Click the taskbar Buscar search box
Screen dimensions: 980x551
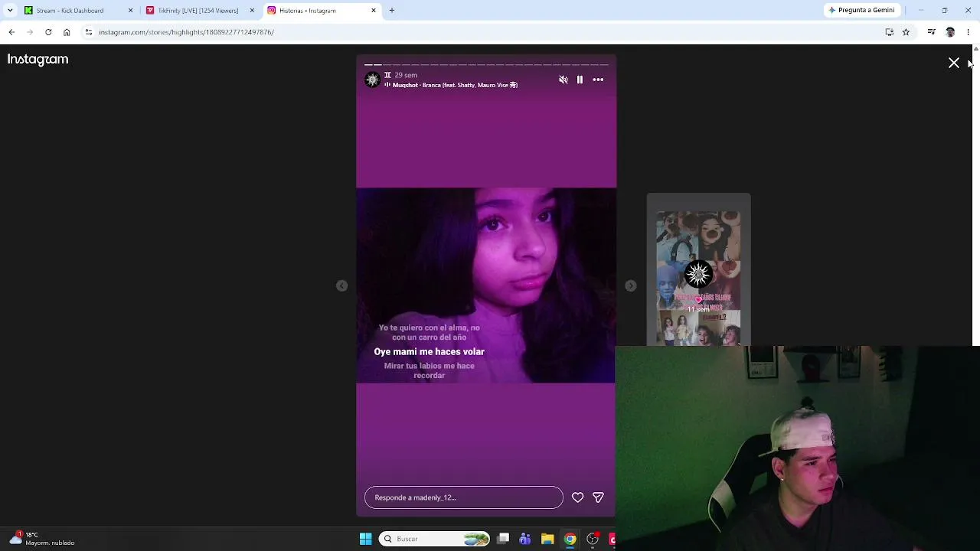click(435, 539)
